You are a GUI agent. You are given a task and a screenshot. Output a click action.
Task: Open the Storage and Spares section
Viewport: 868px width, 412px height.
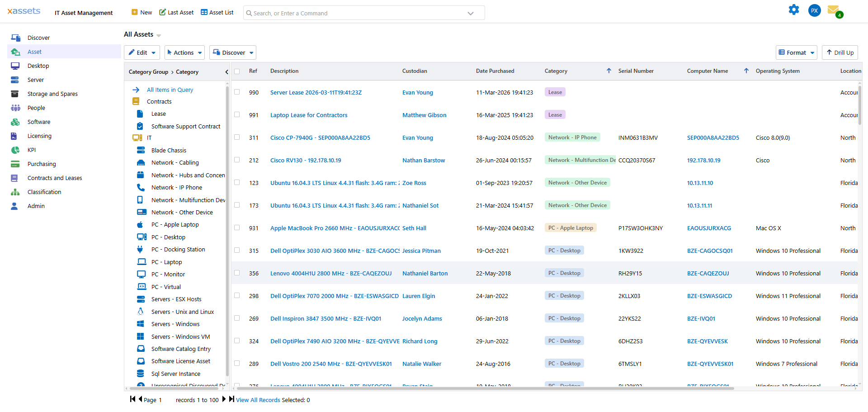52,94
